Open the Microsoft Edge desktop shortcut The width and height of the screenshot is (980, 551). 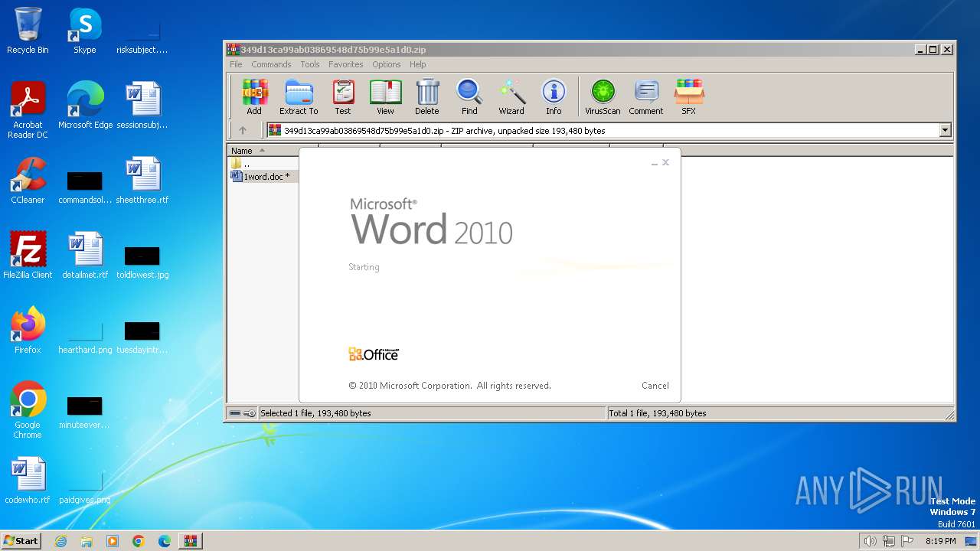pyautogui.click(x=85, y=106)
